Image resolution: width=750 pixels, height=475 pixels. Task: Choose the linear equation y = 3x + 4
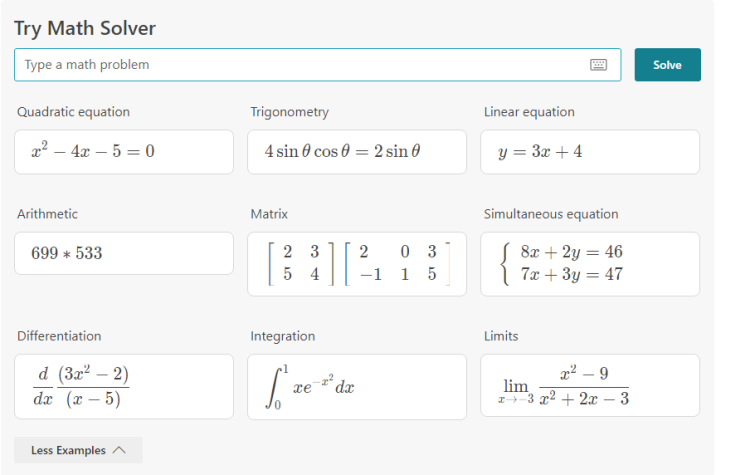pyautogui.click(x=590, y=152)
